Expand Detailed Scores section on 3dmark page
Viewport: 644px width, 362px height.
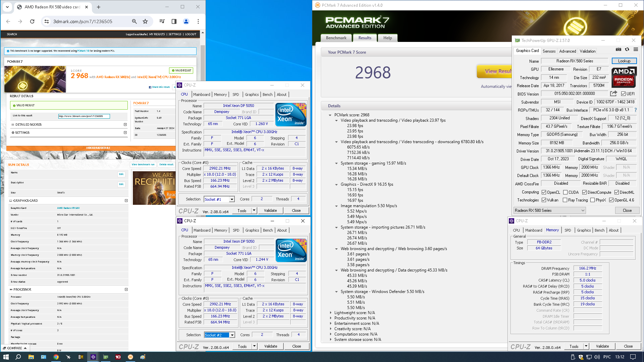click(x=125, y=124)
